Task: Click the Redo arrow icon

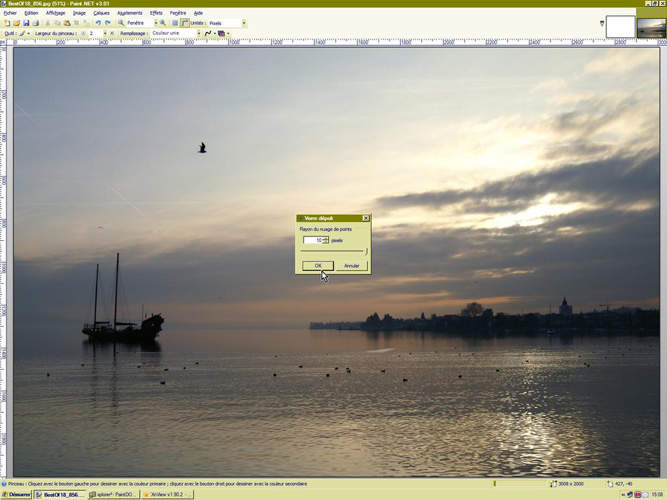Action: (108, 23)
